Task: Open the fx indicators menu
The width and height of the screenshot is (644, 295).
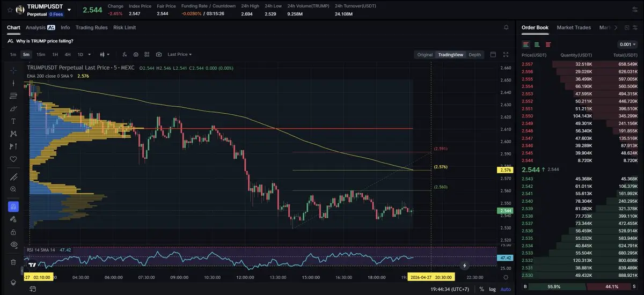Action: (x=125, y=54)
